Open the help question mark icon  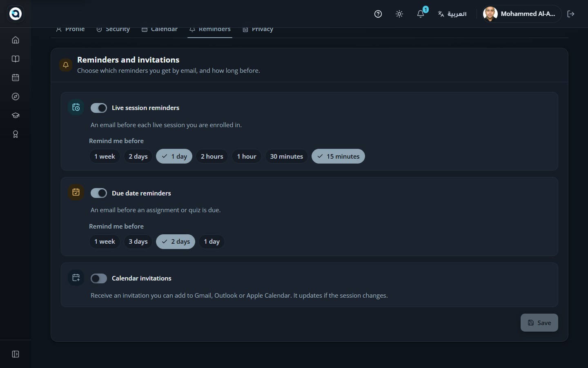[378, 14]
